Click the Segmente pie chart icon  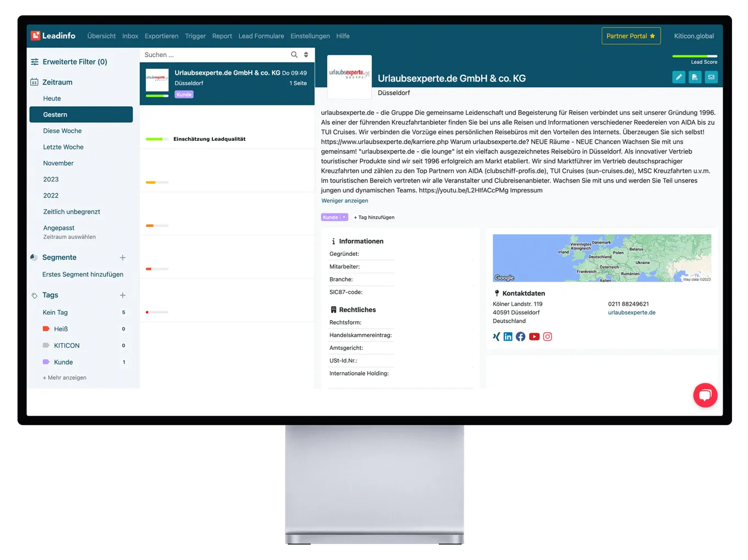coord(34,257)
